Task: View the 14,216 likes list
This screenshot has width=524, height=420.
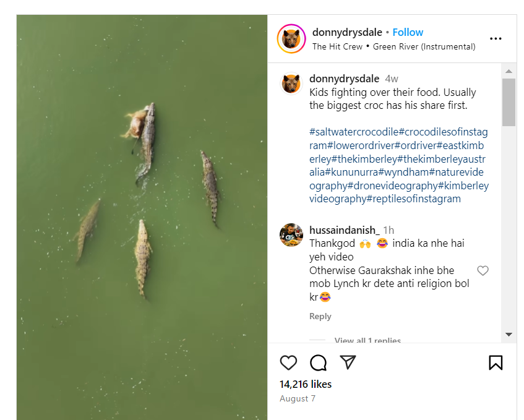Action: [x=306, y=384]
